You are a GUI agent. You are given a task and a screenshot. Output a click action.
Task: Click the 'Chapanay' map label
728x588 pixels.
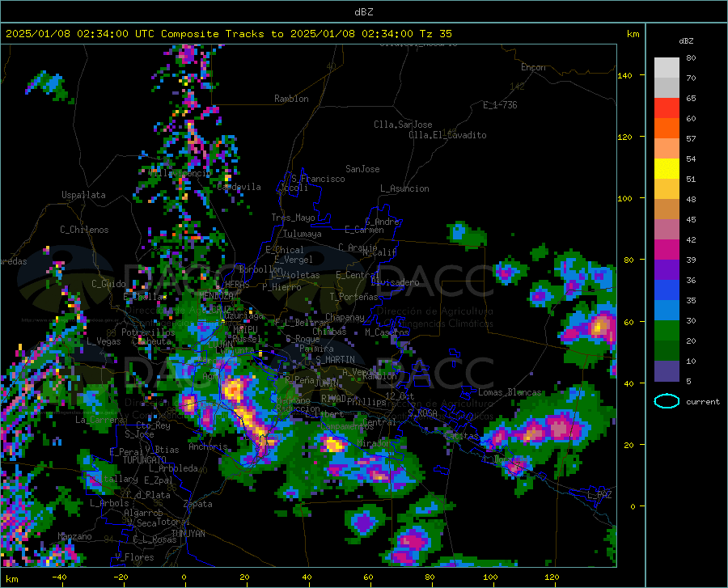click(345, 317)
